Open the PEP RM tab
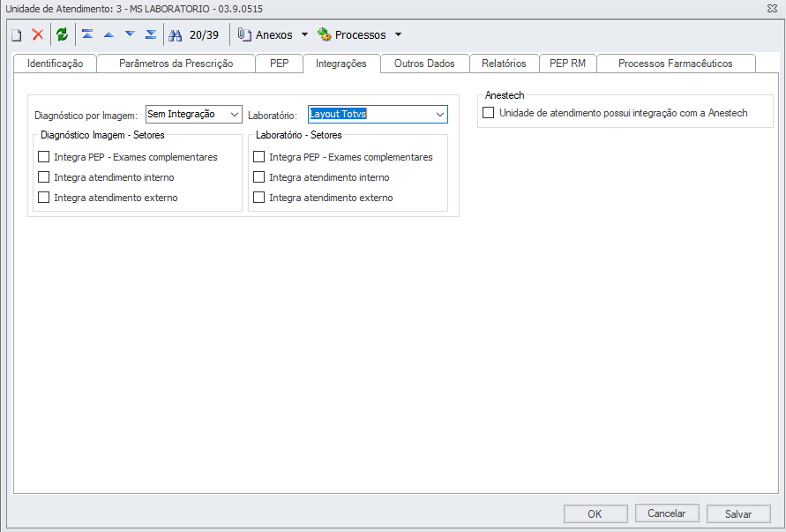Viewport: 786px width, 532px height. pos(567,64)
